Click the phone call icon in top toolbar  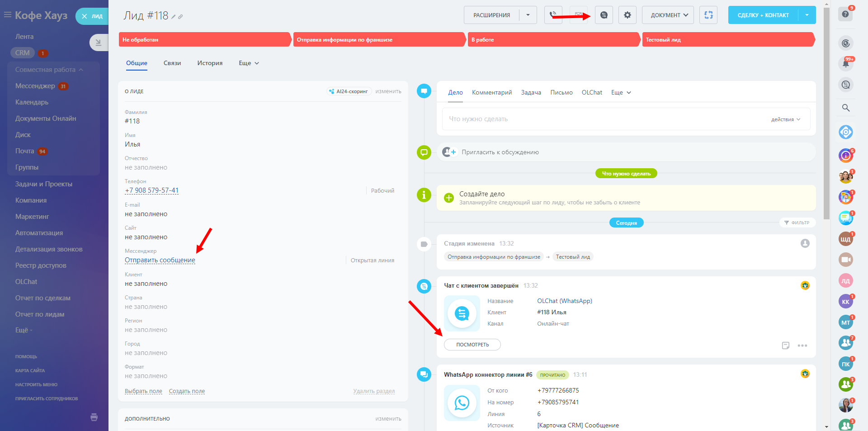(553, 15)
